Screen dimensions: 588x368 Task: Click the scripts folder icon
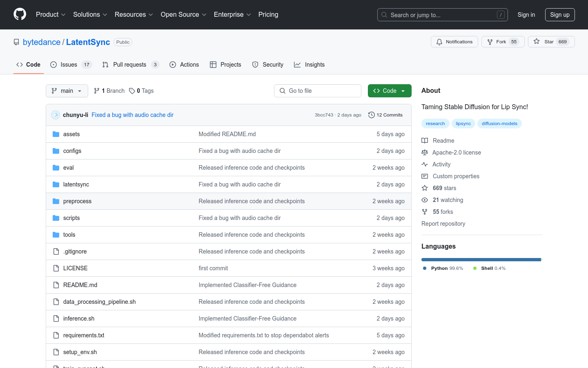click(x=56, y=218)
